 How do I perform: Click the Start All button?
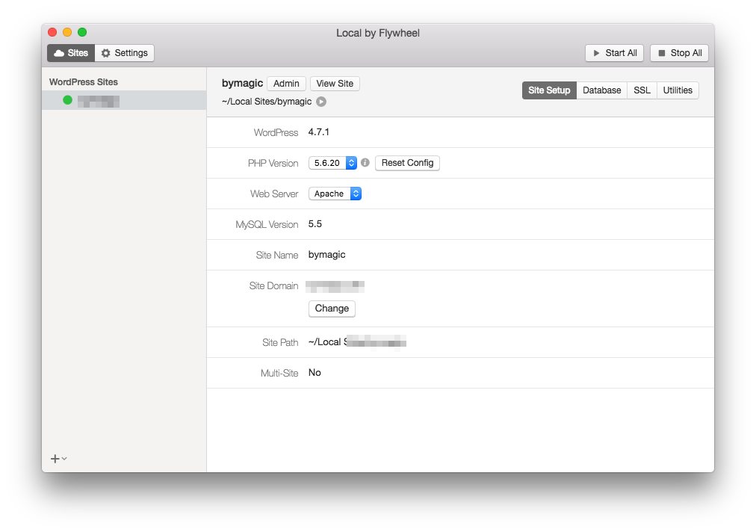[x=614, y=53]
